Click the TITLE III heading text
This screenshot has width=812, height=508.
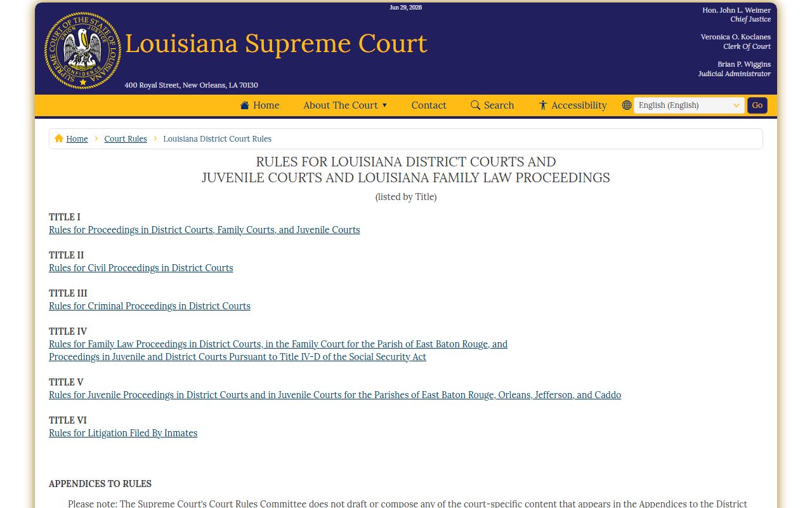[68, 293]
